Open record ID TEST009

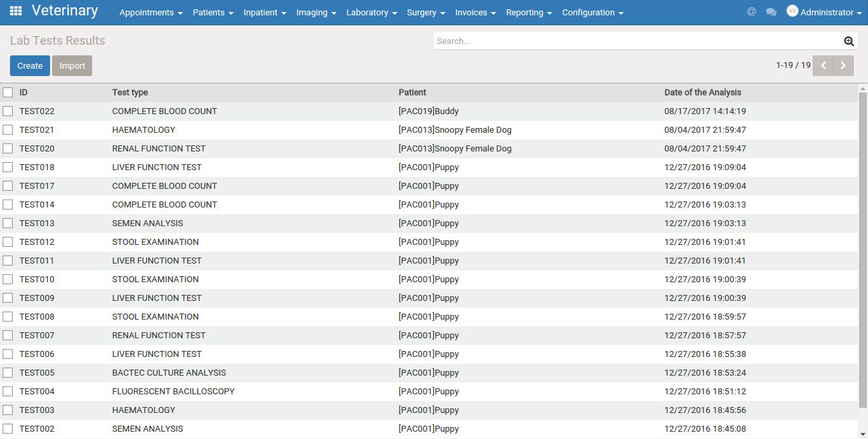pyautogui.click(x=37, y=298)
